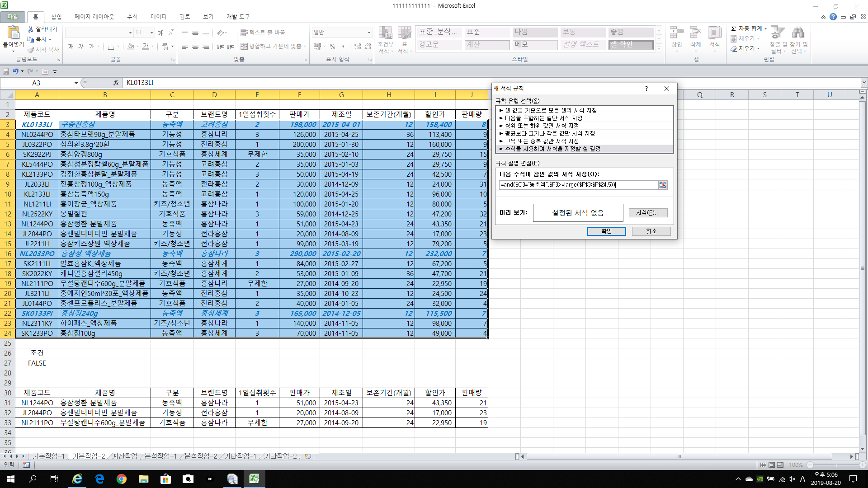
Task: Click the Find and Select binoculars icon
Action: (x=798, y=33)
